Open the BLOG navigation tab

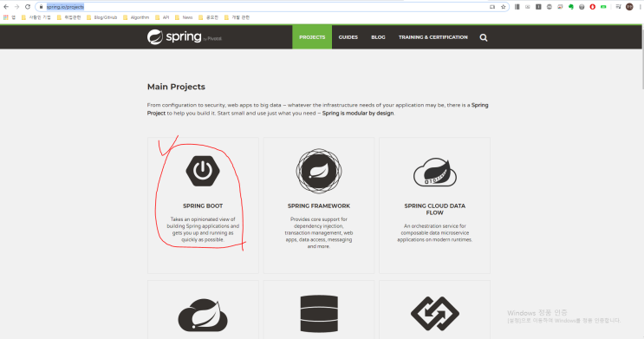[x=378, y=37]
